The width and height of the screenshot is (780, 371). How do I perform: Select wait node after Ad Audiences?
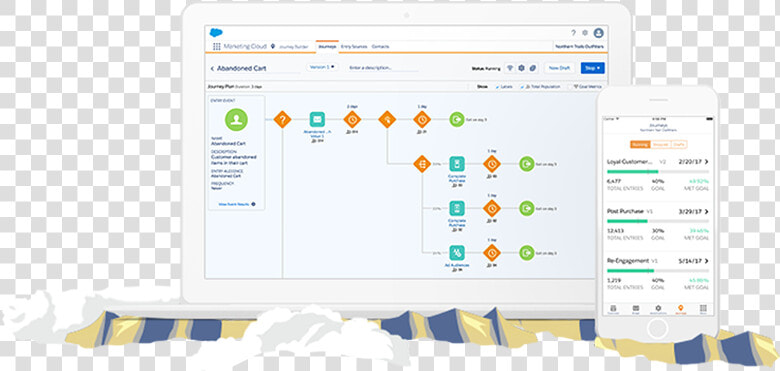coord(491,253)
